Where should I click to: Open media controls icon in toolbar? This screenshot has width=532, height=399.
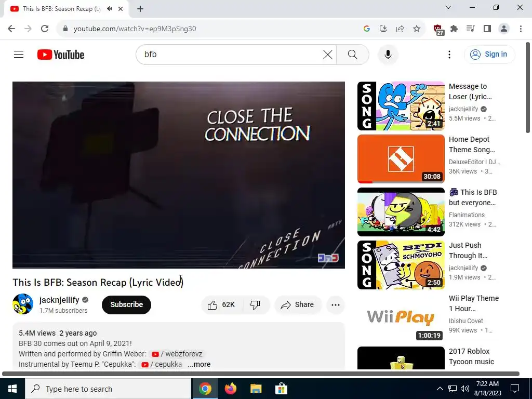pyautogui.click(x=470, y=29)
